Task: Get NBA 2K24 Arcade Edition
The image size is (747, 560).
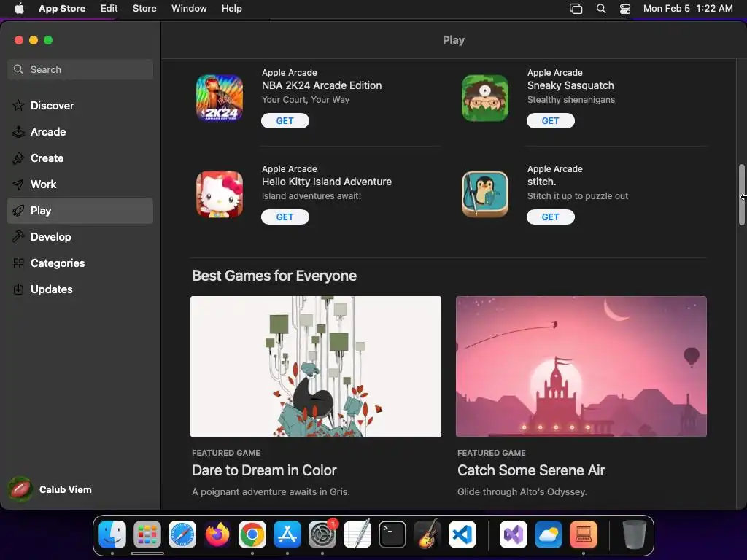Action: coord(285,120)
